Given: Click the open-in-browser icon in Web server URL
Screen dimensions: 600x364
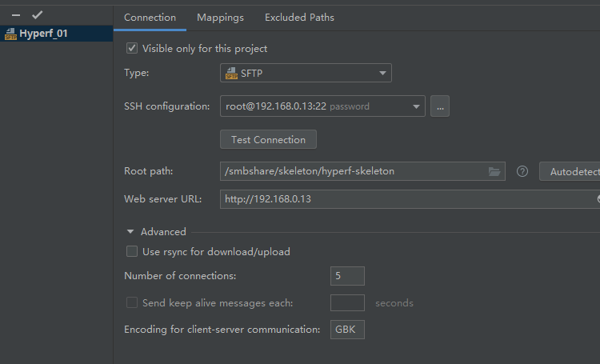Looking at the screenshot, I should point(598,198).
